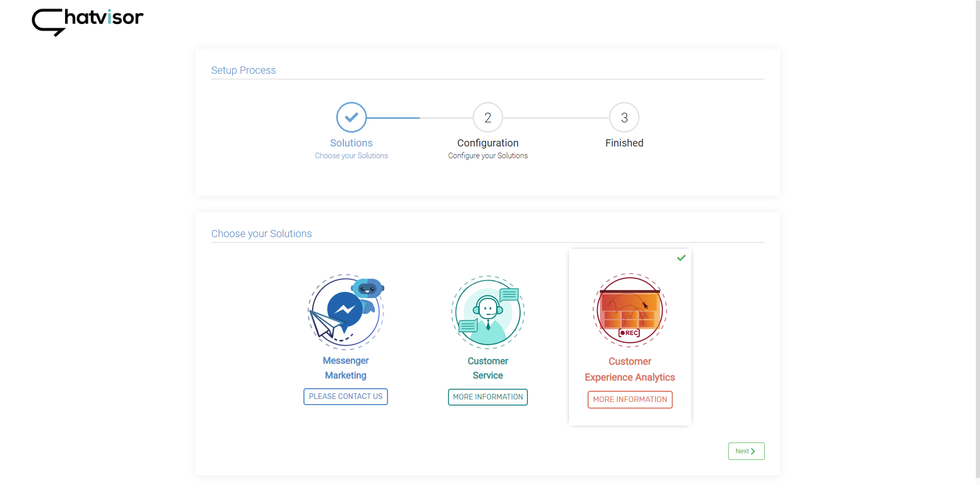
Task: Open MORE INFORMATION for Customer Experience Analytics
Action: [630, 399]
